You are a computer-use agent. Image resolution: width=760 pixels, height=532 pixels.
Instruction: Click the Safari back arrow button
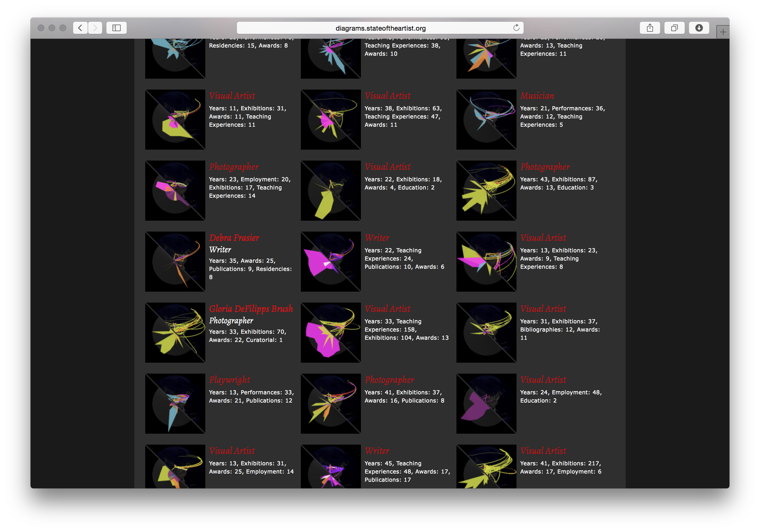[x=80, y=28]
